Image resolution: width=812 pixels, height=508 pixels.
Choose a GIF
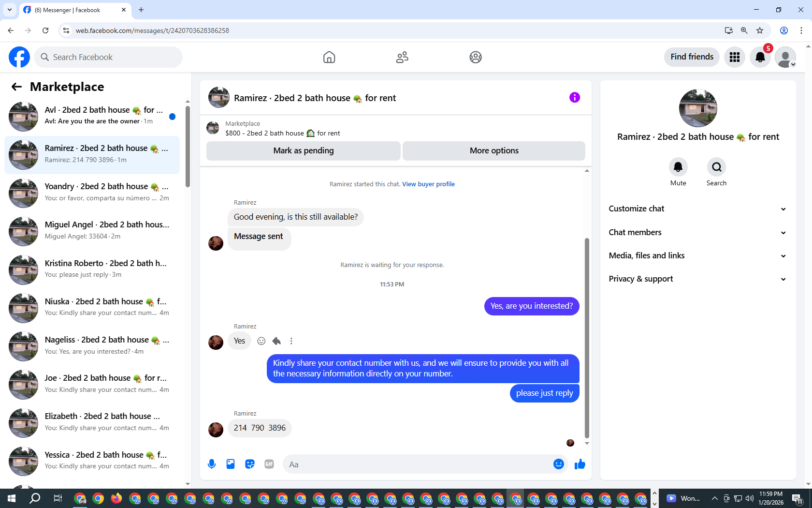(269, 464)
